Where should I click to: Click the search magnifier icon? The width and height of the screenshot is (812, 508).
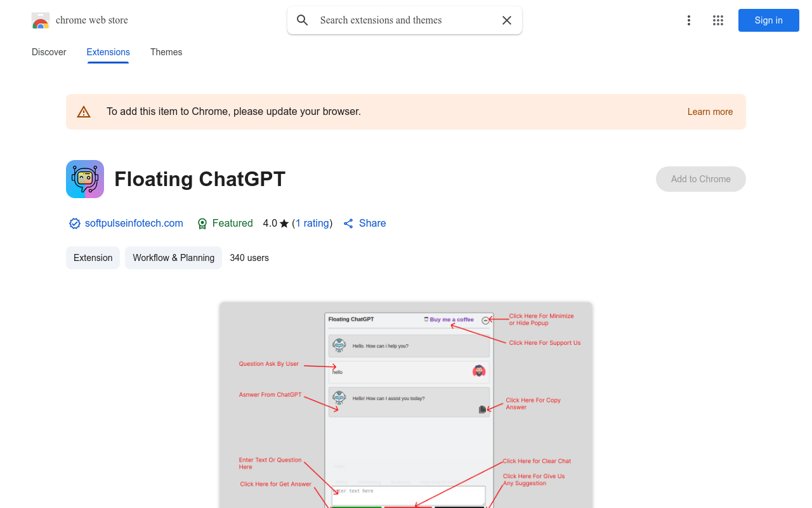click(x=303, y=20)
